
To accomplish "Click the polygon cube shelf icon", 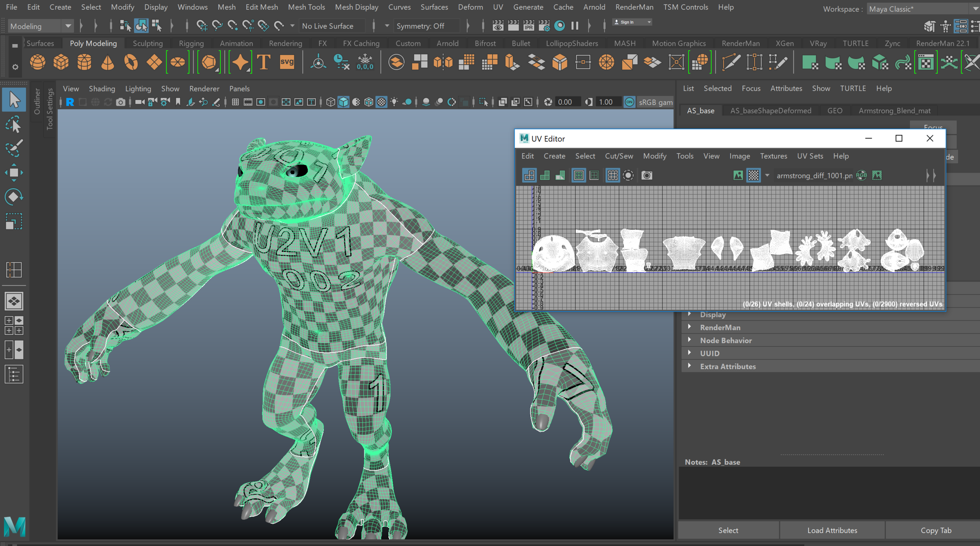I will click(x=61, y=62).
